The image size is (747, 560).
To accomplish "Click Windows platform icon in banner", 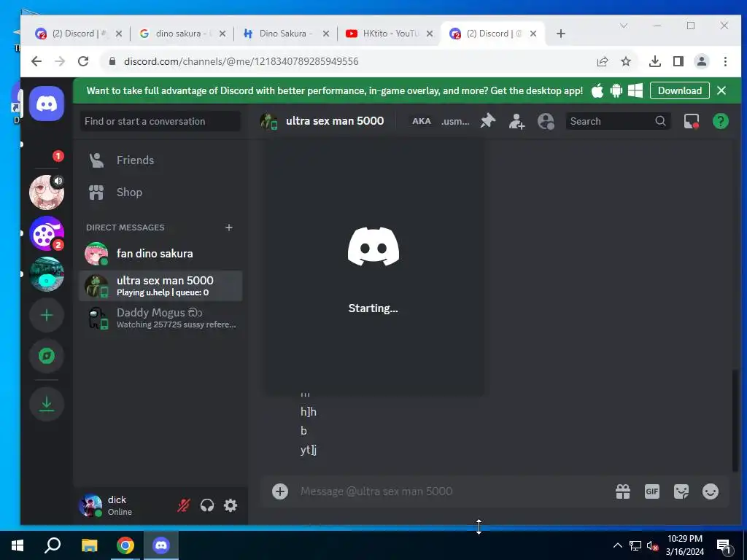I will tap(635, 90).
